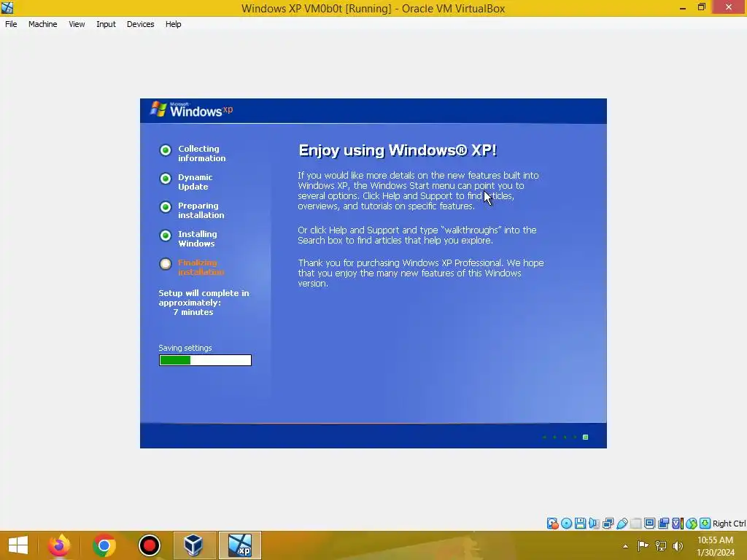The height and width of the screenshot is (560, 747).
Task: Click the CPU virtualization status icon
Action: click(x=677, y=524)
